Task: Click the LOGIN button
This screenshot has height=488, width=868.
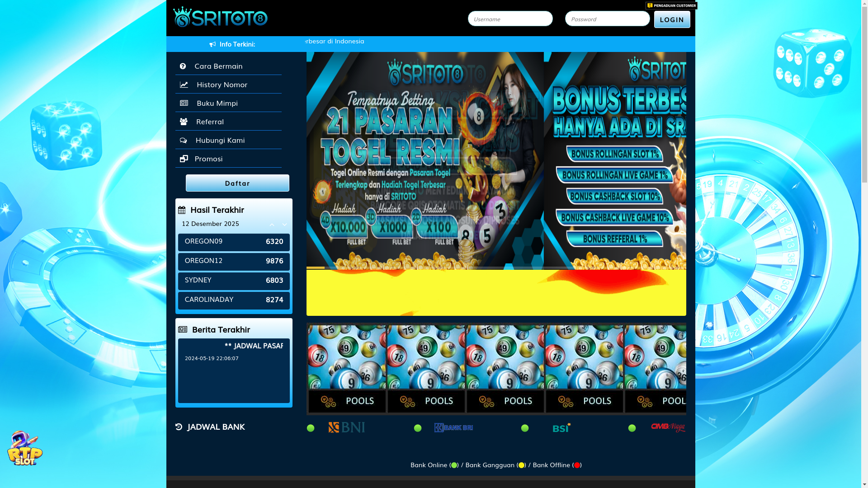Action: pyautogui.click(x=672, y=19)
